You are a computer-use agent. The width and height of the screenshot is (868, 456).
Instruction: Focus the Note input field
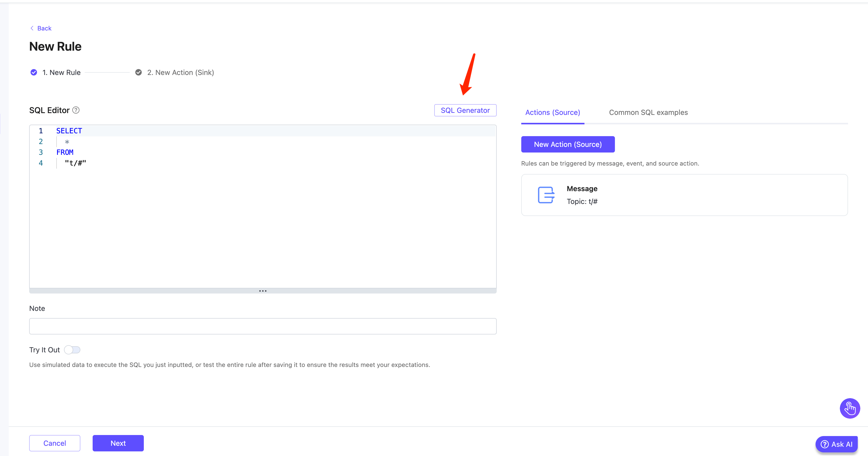263,326
